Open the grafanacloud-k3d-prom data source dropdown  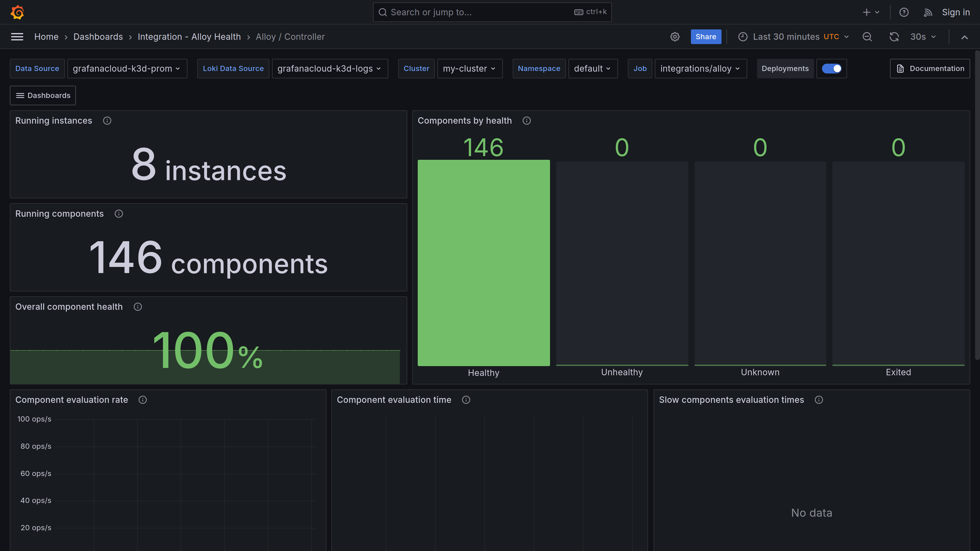[127, 69]
